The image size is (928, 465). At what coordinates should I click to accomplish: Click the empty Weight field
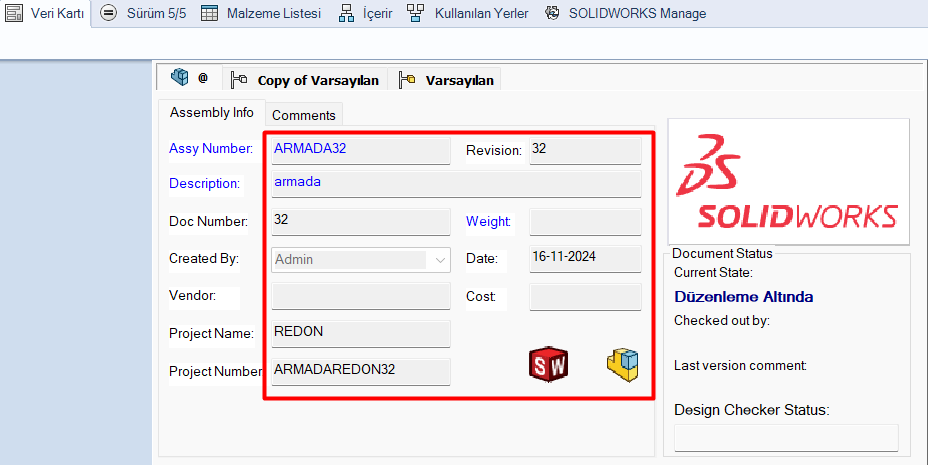585,221
